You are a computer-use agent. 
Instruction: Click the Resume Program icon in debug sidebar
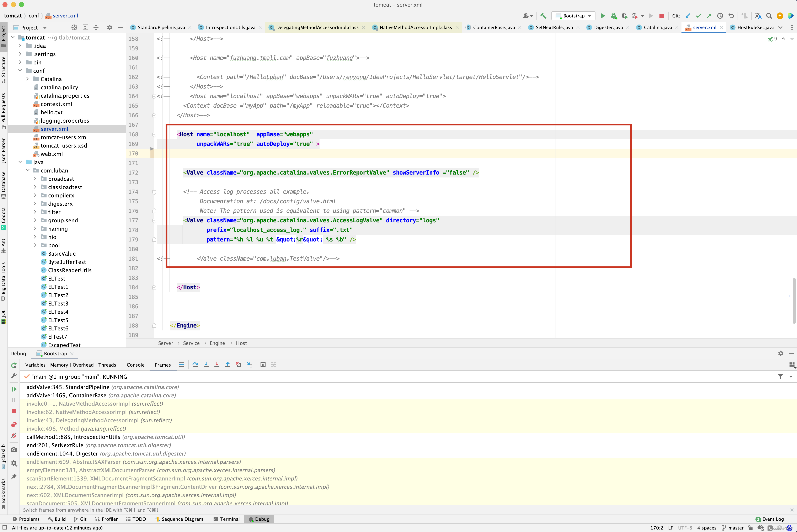point(14,389)
